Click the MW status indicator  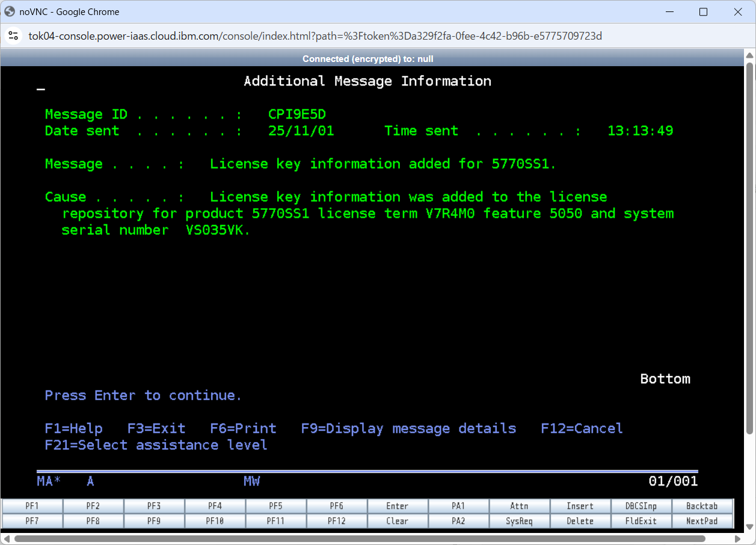tap(251, 481)
